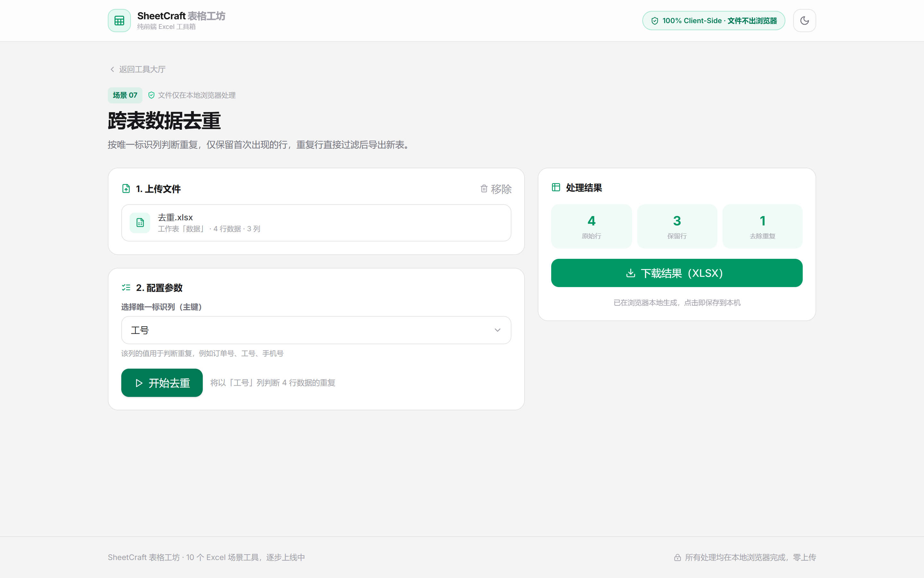Click shield icon beside 文件仅在本地浏览器处理

point(151,95)
